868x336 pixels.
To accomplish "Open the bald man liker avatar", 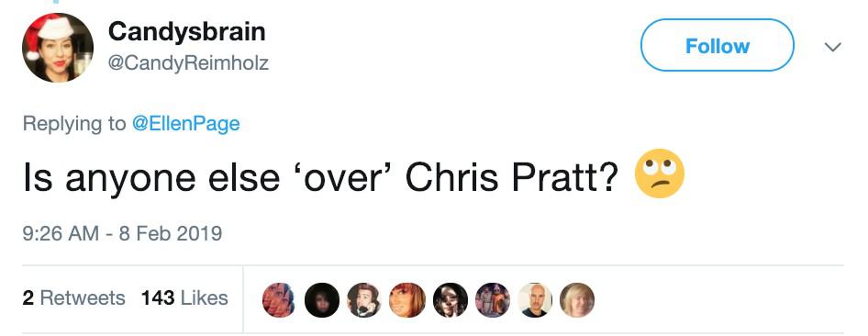I will [535, 300].
